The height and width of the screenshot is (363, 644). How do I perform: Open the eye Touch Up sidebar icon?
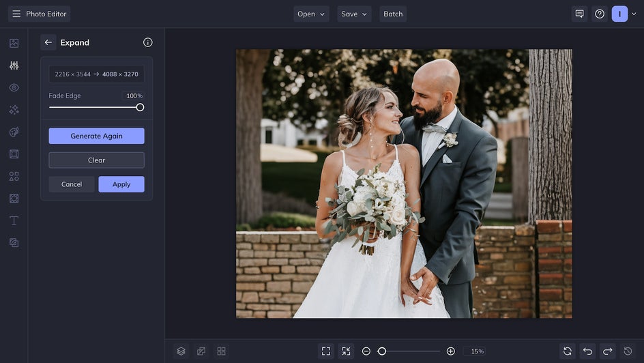14,87
